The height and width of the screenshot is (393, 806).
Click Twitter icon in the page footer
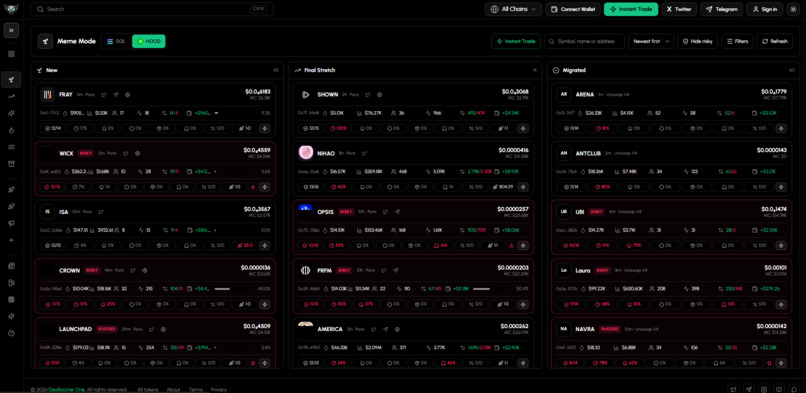point(734,389)
